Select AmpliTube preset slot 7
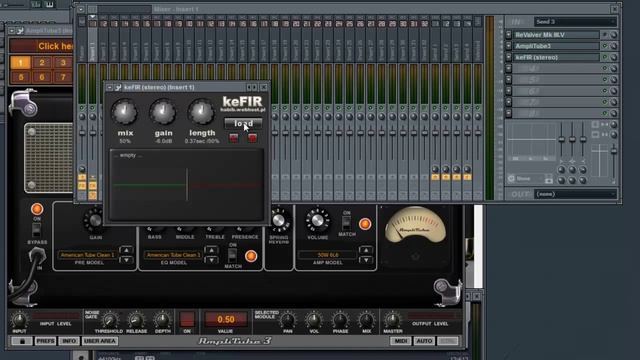 pyautogui.click(x=63, y=77)
